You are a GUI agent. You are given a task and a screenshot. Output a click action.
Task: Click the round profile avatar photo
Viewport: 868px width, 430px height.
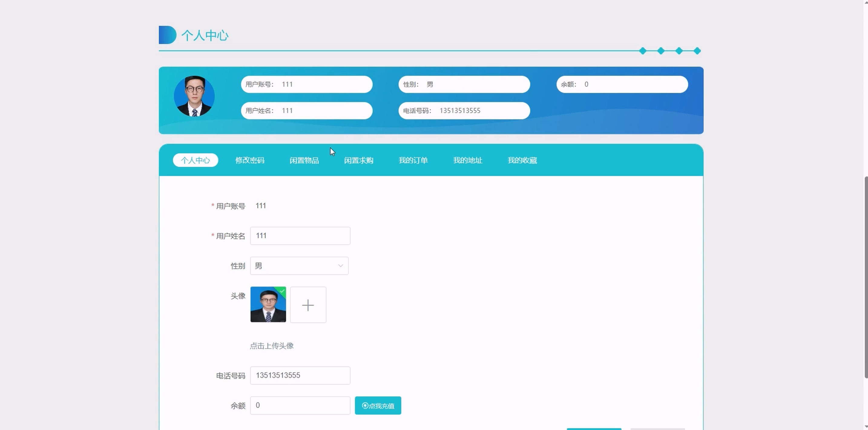click(194, 96)
